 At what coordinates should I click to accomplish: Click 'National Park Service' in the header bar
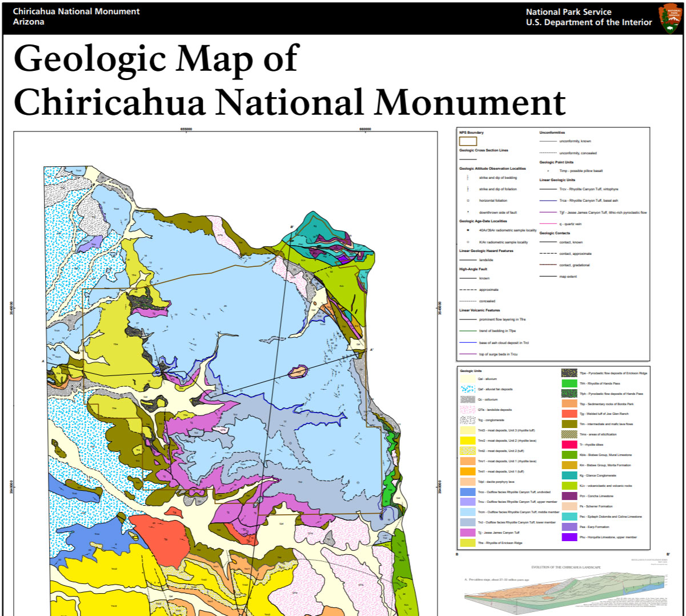coord(568,11)
